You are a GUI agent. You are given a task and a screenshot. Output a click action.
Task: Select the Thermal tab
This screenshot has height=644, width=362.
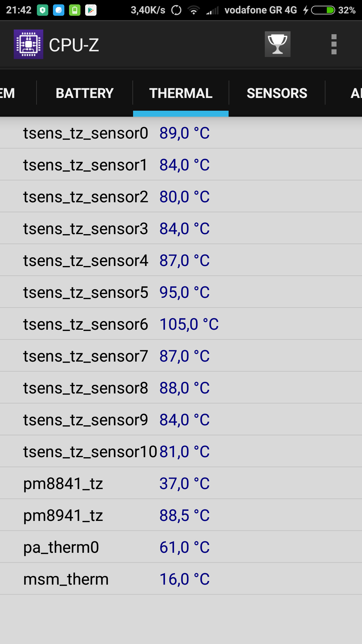pos(181,93)
